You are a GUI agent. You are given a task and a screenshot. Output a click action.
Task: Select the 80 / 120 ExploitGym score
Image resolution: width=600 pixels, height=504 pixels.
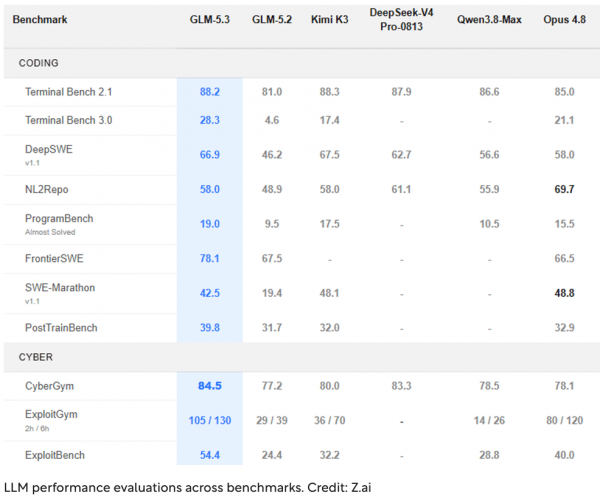pyautogui.click(x=564, y=421)
